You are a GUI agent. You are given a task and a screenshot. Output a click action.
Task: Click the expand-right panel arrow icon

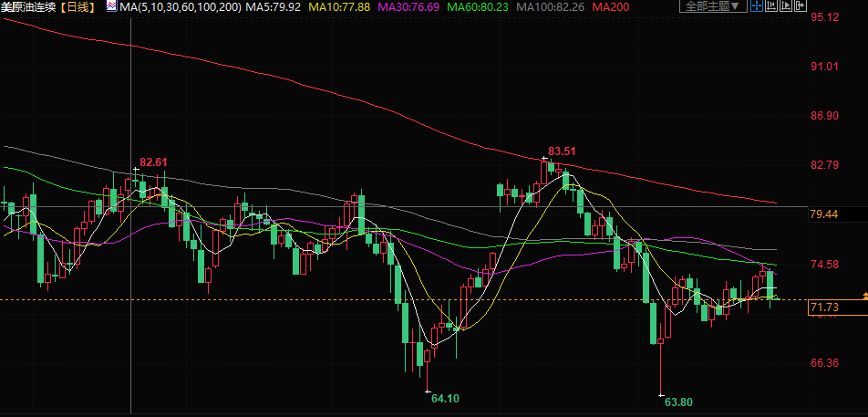click(801, 5)
